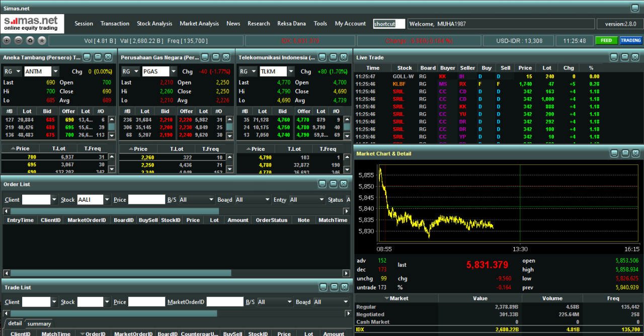The width and height of the screenshot is (644, 336).
Task: Click the Order List filter bar scrollbar thumb
Action: coord(115,211)
